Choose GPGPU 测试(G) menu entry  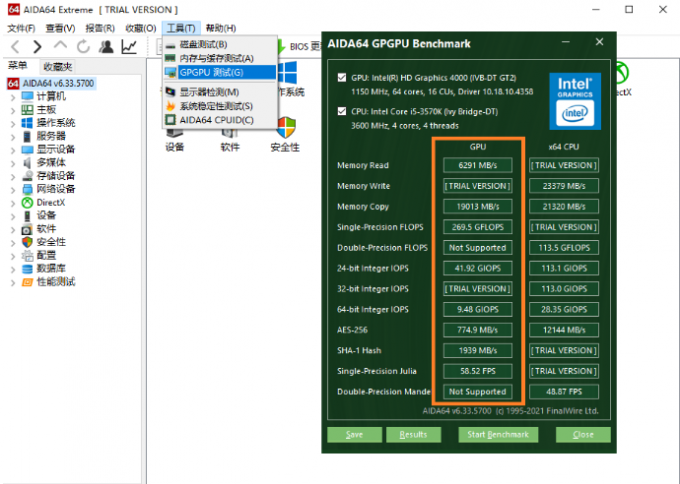(x=220, y=72)
